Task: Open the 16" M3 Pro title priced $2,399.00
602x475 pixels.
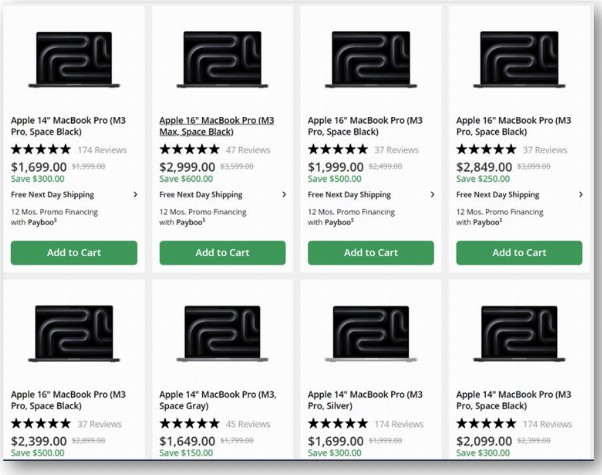Action: pyautogui.click(x=68, y=400)
